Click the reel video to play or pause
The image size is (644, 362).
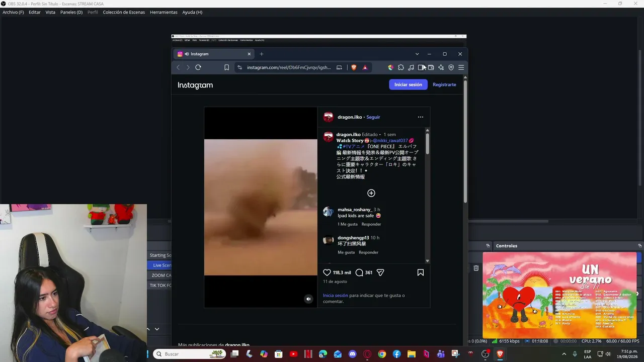tap(261, 207)
